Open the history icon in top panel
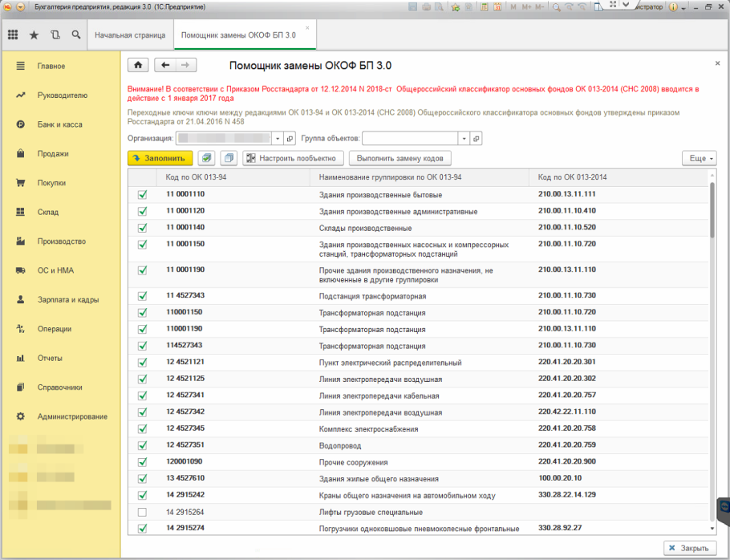The image size is (730, 560). coord(55,35)
